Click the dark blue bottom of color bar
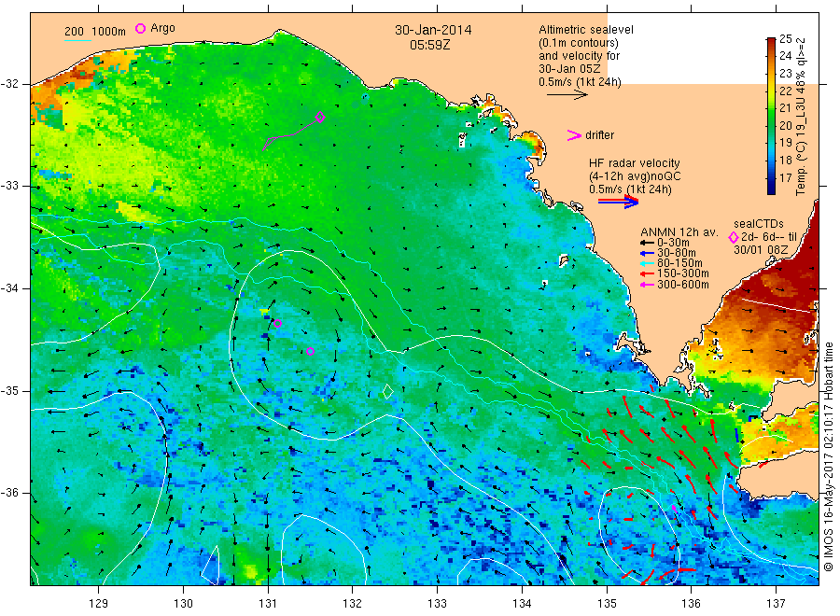840x616 pixels. (x=771, y=189)
